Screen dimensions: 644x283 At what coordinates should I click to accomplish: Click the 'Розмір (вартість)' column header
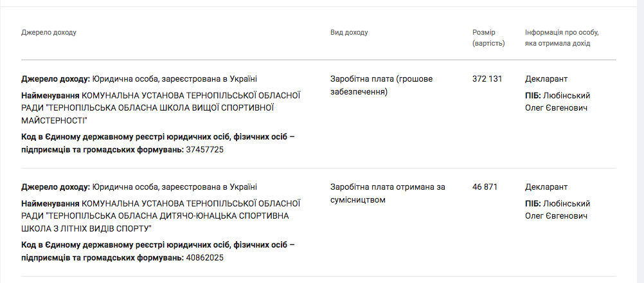[488, 37]
